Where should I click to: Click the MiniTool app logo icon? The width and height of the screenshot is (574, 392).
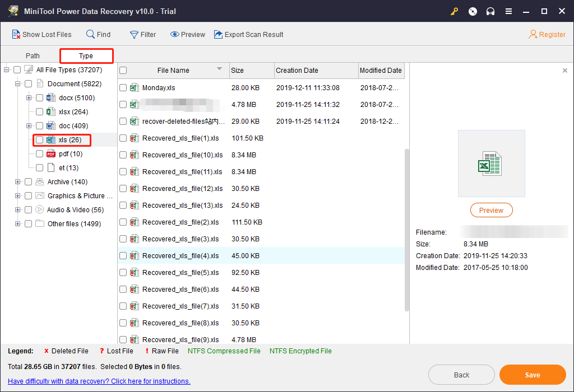pyautogui.click(x=13, y=11)
